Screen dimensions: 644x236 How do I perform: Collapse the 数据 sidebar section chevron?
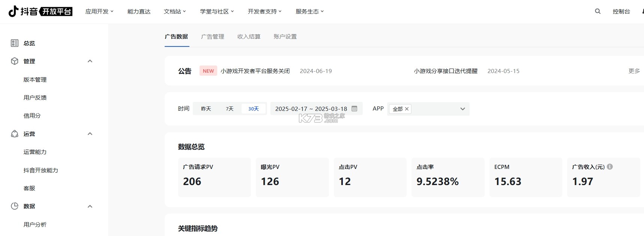(90, 206)
